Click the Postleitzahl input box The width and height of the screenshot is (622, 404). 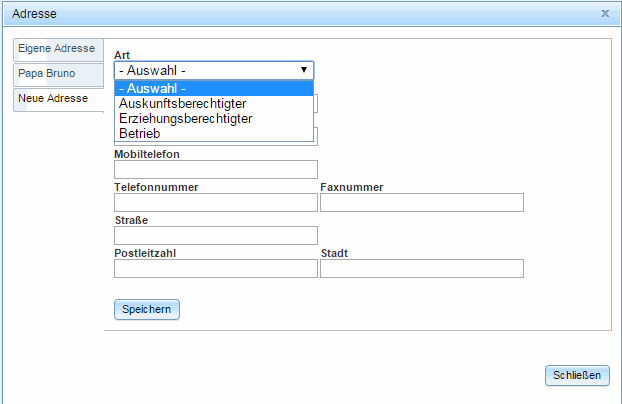(215, 269)
